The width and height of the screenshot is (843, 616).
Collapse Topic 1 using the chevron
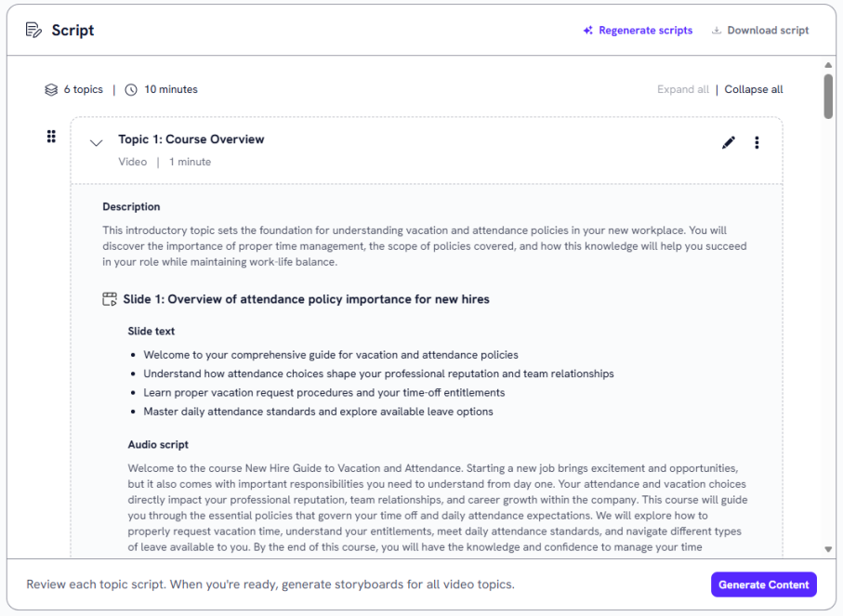point(96,143)
